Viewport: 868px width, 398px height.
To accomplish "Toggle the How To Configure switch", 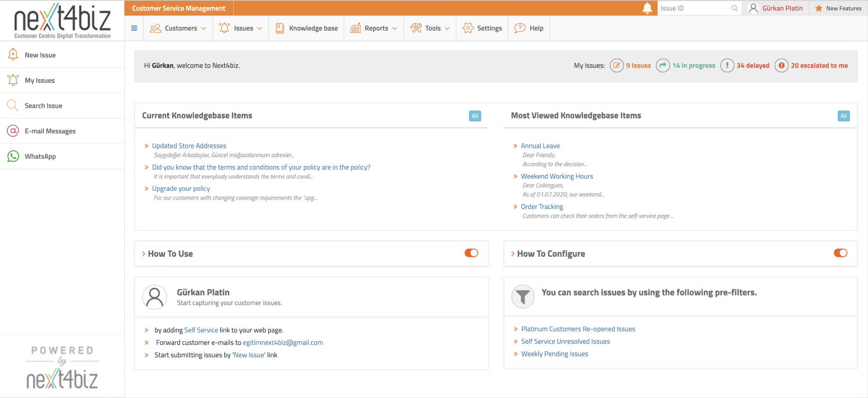I will [840, 253].
